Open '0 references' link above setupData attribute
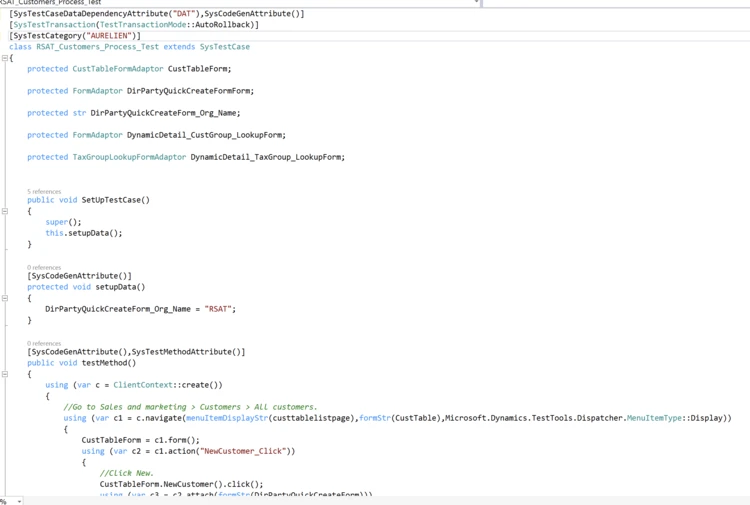 pos(44,267)
